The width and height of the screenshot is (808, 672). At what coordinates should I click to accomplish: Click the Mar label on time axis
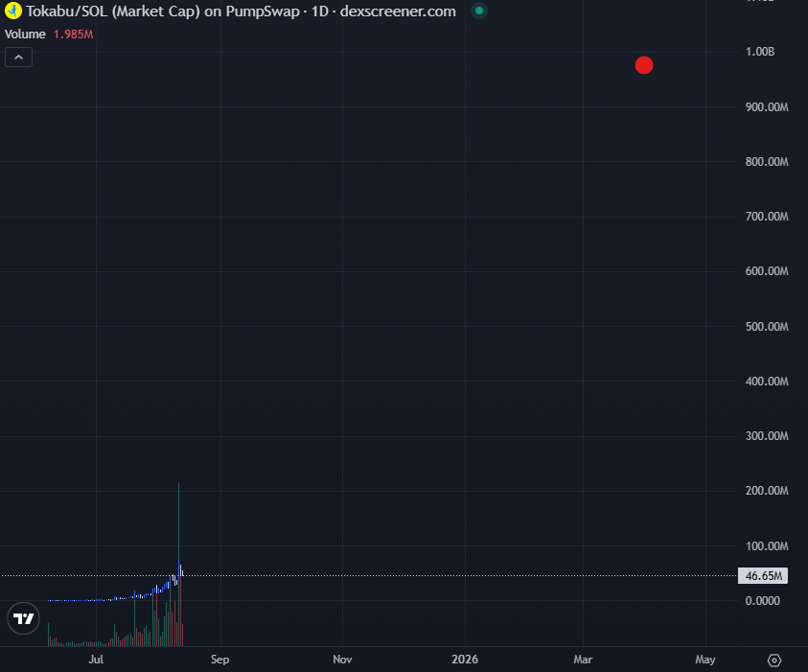click(583, 660)
